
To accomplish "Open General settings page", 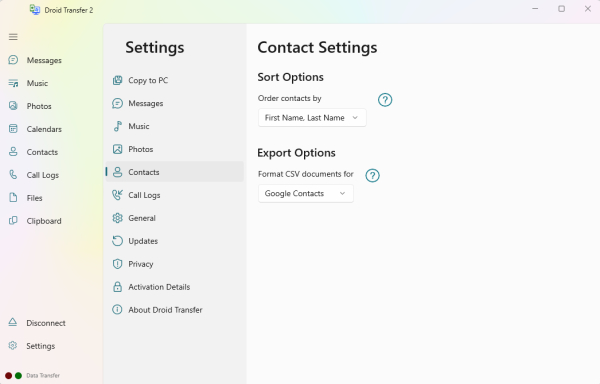I will [x=174, y=218].
